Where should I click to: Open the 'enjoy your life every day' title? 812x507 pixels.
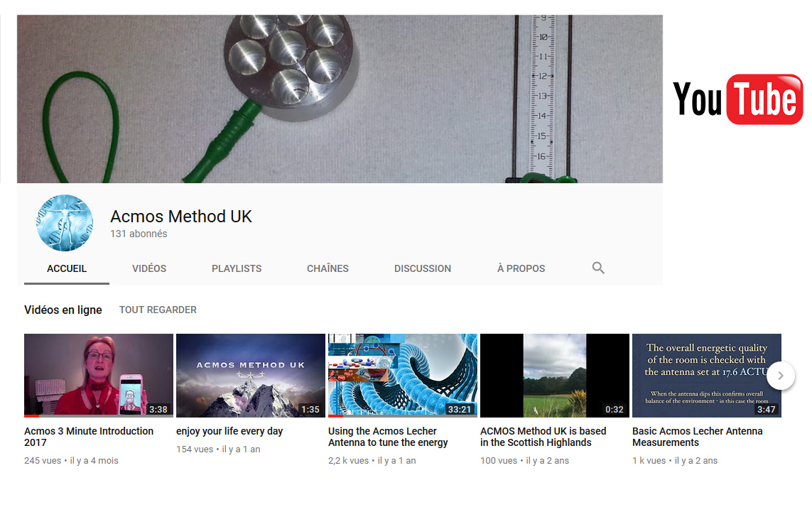tap(229, 431)
